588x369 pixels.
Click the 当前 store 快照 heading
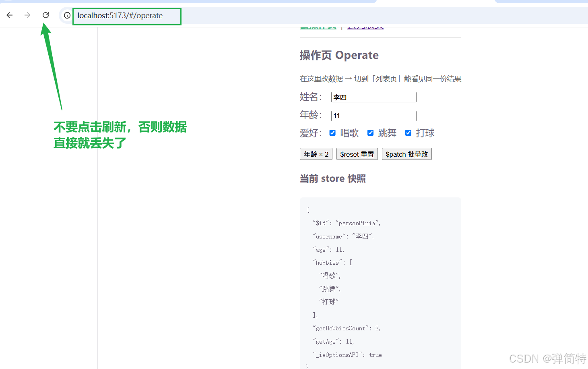coord(332,178)
